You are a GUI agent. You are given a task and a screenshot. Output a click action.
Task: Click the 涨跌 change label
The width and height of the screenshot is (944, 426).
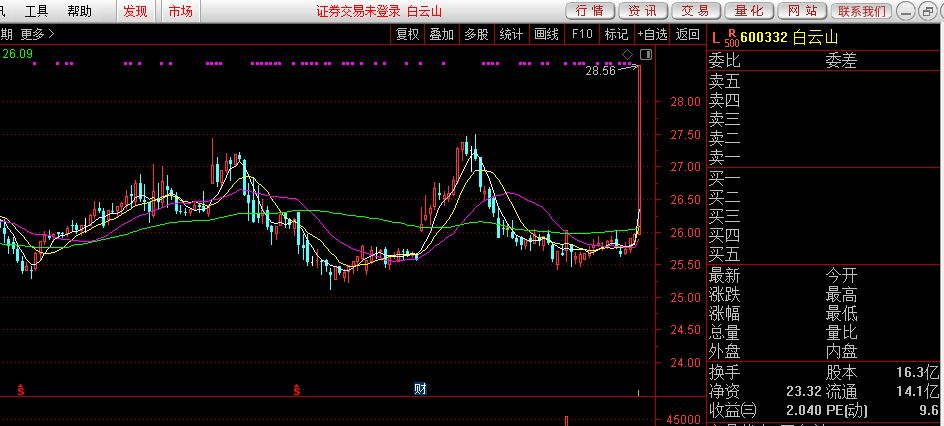(724, 295)
